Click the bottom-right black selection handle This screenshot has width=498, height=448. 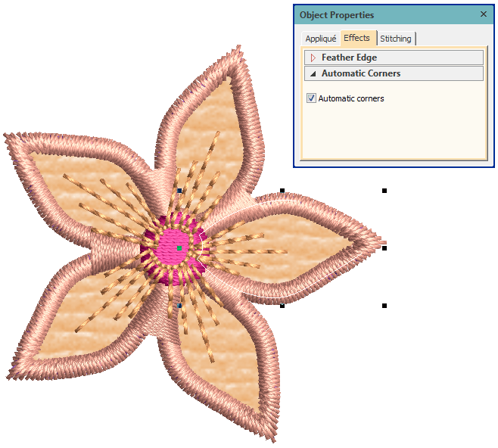pyautogui.click(x=384, y=306)
